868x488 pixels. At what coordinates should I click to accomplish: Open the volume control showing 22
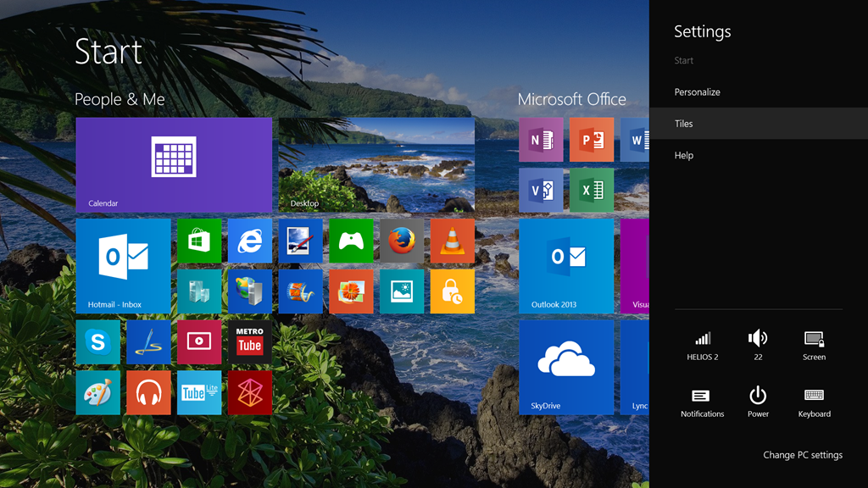(x=758, y=346)
